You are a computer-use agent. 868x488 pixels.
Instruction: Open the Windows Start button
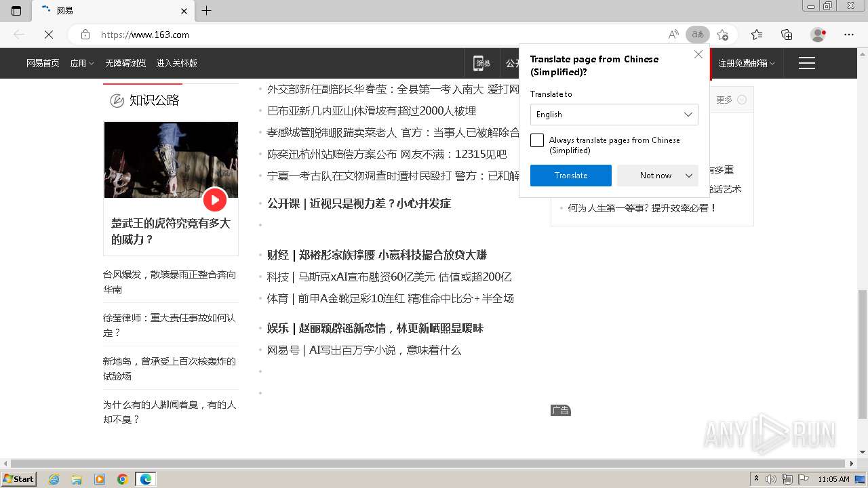click(19, 479)
